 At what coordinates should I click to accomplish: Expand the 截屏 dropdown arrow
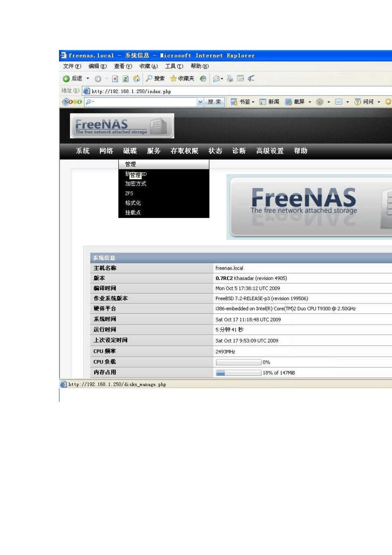click(x=310, y=102)
